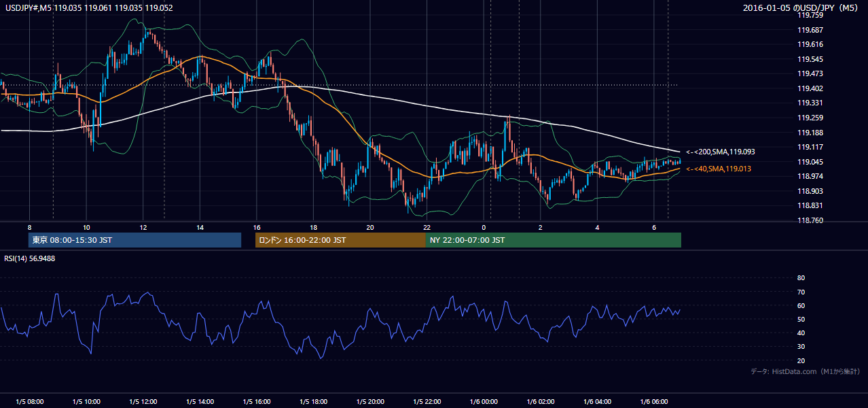Click the 1/5 20:00 time axis label
This screenshot has height=408, width=868.
[370, 402]
